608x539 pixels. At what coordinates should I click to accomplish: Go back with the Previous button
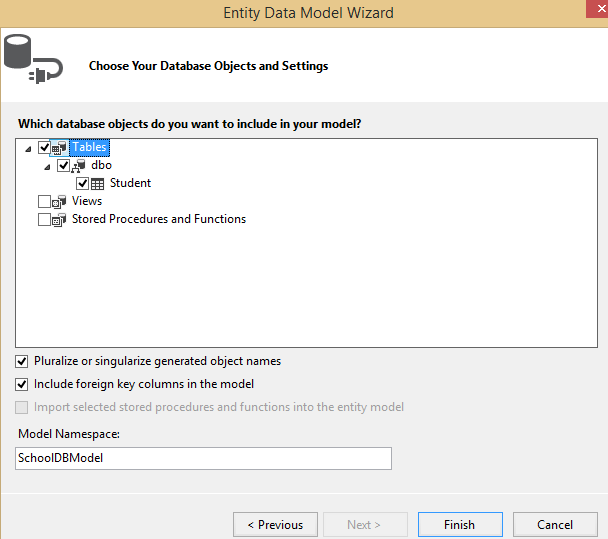coord(275,525)
